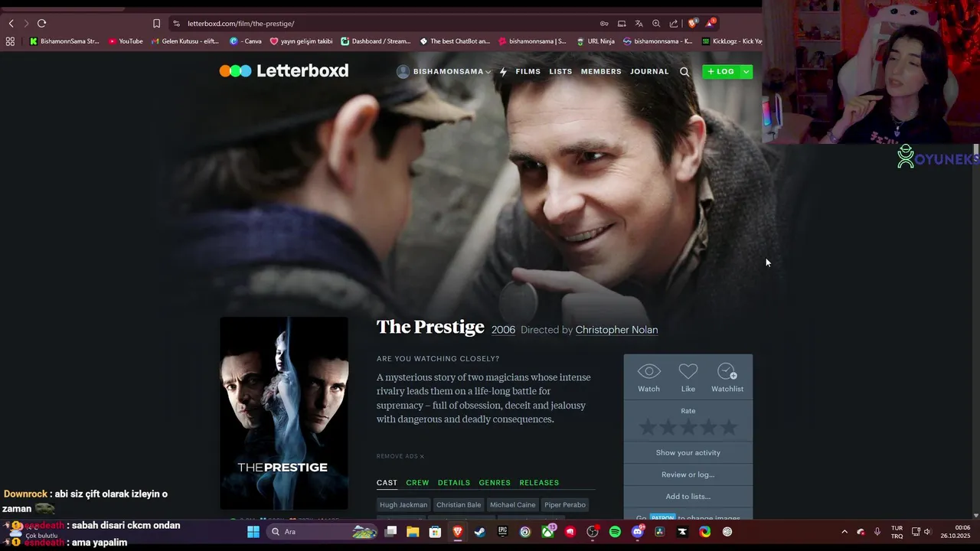
Task: Switch to the RELEASES tab
Action: (x=539, y=483)
